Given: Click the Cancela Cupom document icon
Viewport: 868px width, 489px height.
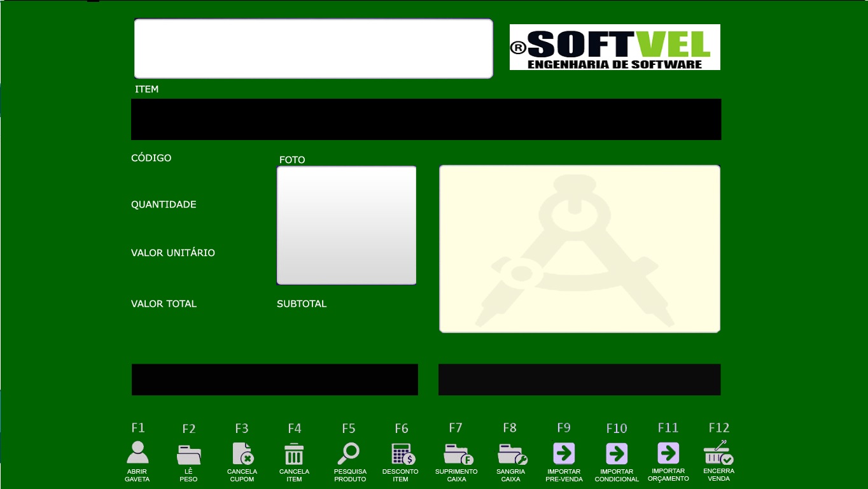Looking at the screenshot, I should point(242,454).
